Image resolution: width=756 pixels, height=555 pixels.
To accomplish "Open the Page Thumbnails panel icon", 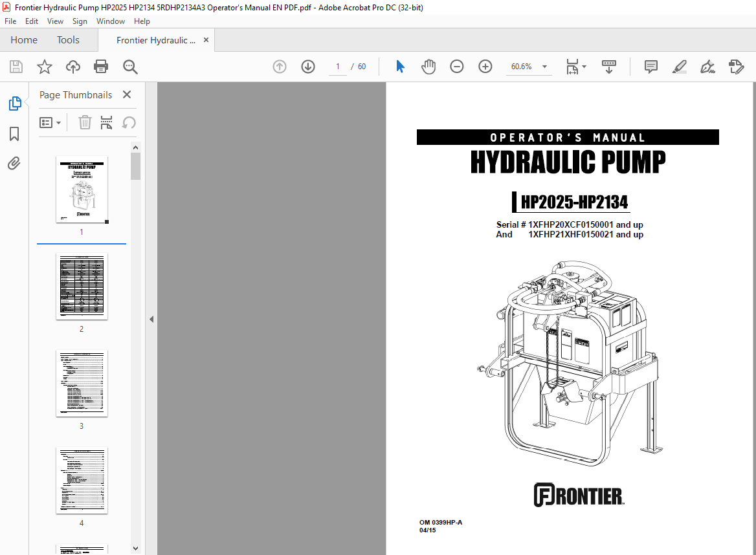I will pos(14,103).
